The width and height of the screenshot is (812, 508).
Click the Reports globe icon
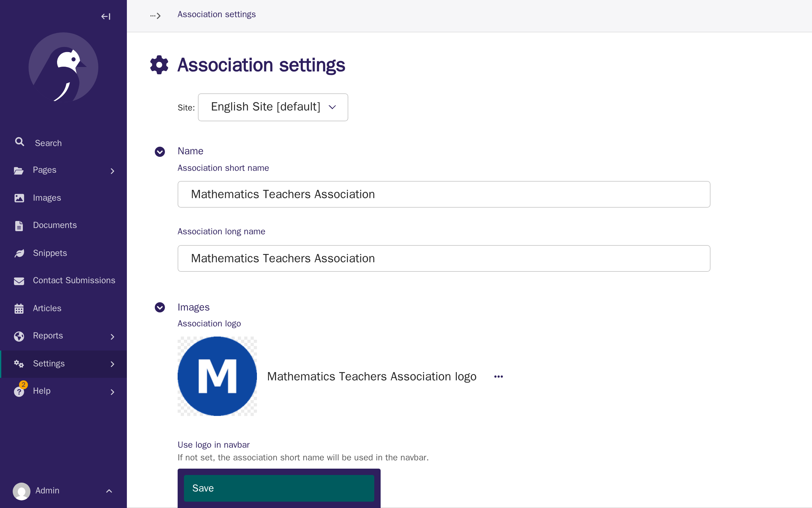19,336
